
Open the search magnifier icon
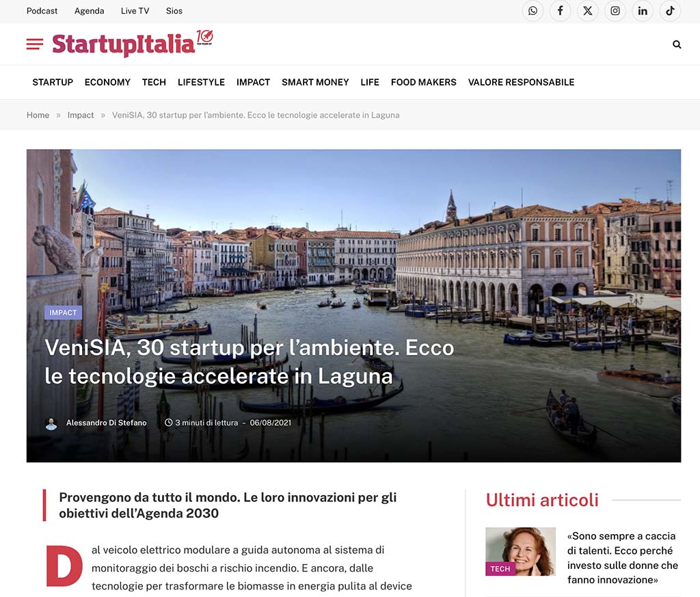(677, 44)
